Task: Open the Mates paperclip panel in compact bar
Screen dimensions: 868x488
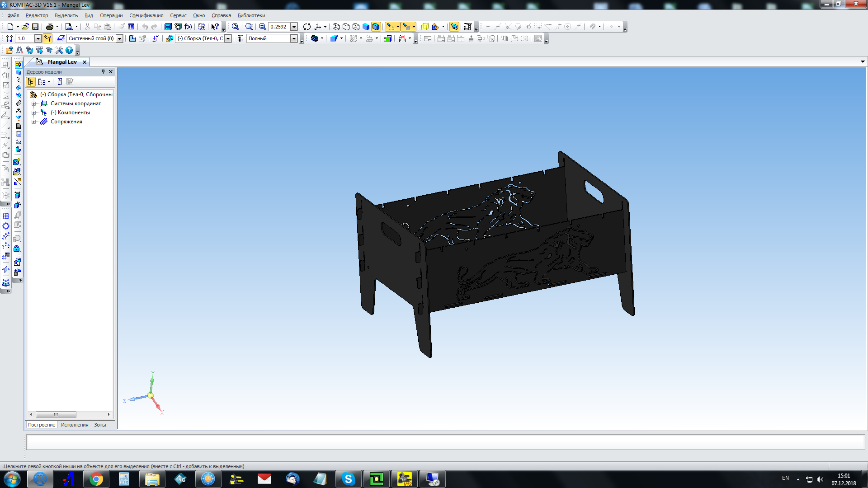Action: click(19, 103)
